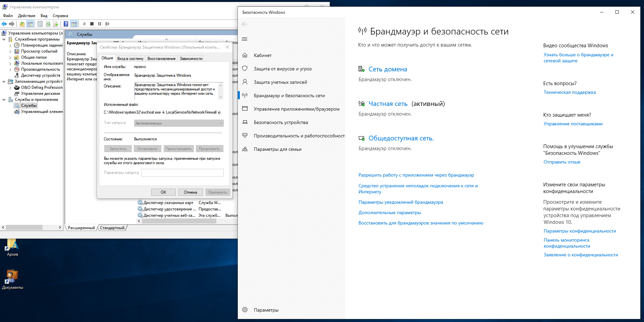The width and height of the screenshot is (644, 322).
Task: Click the blue Help question mark icon
Action: pyautogui.click(x=66, y=24)
